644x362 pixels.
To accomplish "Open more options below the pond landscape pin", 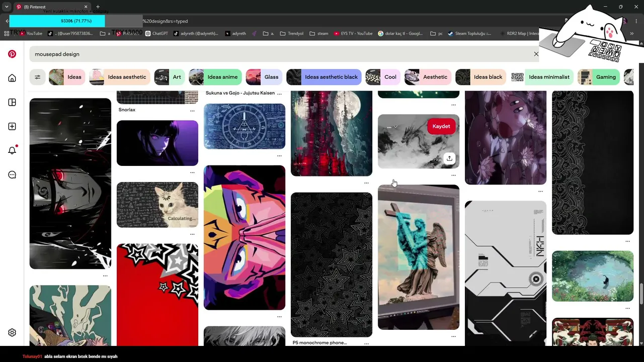I will (627, 308).
